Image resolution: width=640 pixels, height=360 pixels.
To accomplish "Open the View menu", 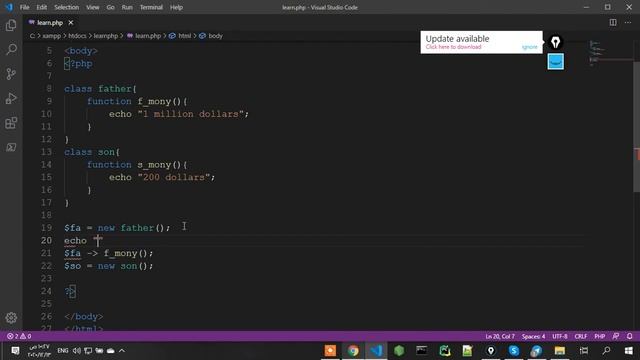I will click(93, 7).
